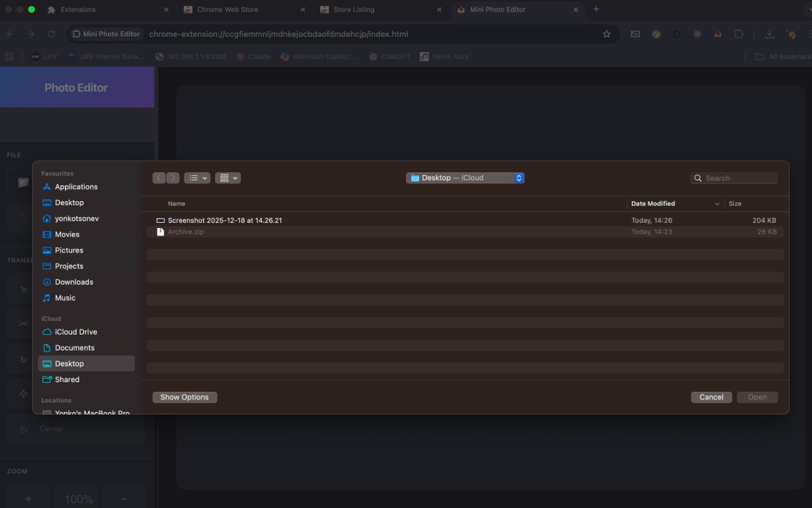Click the open folder icon in Photo Editor
The height and width of the screenshot is (508, 812).
pyautogui.click(x=23, y=183)
